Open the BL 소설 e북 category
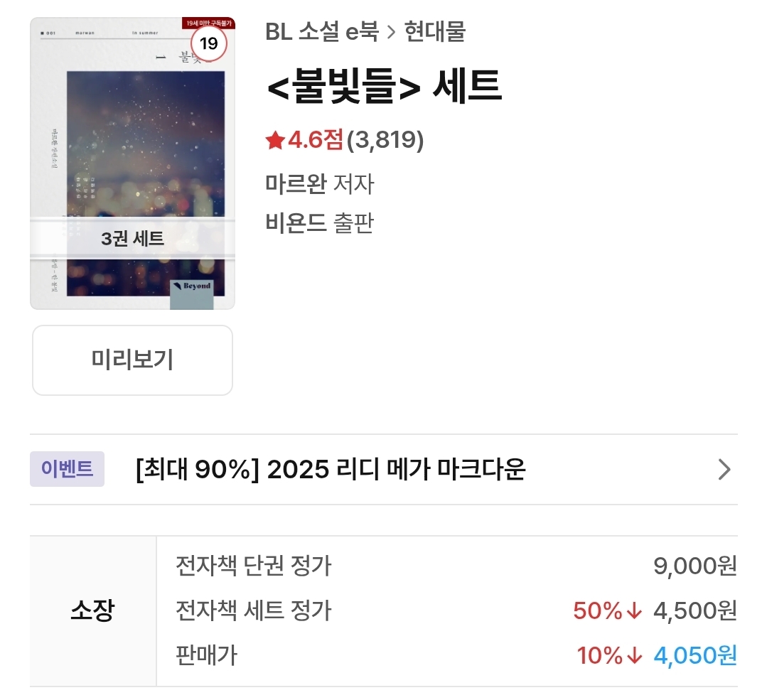The height and width of the screenshot is (700, 767). pyautogui.click(x=321, y=32)
